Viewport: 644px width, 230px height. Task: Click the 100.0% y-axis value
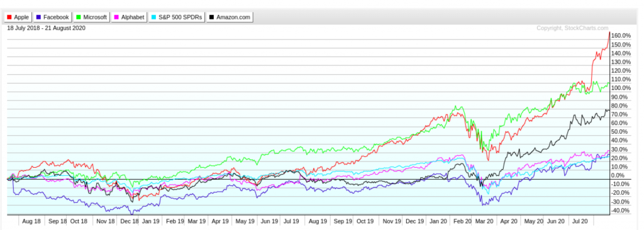click(x=621, y=89)
